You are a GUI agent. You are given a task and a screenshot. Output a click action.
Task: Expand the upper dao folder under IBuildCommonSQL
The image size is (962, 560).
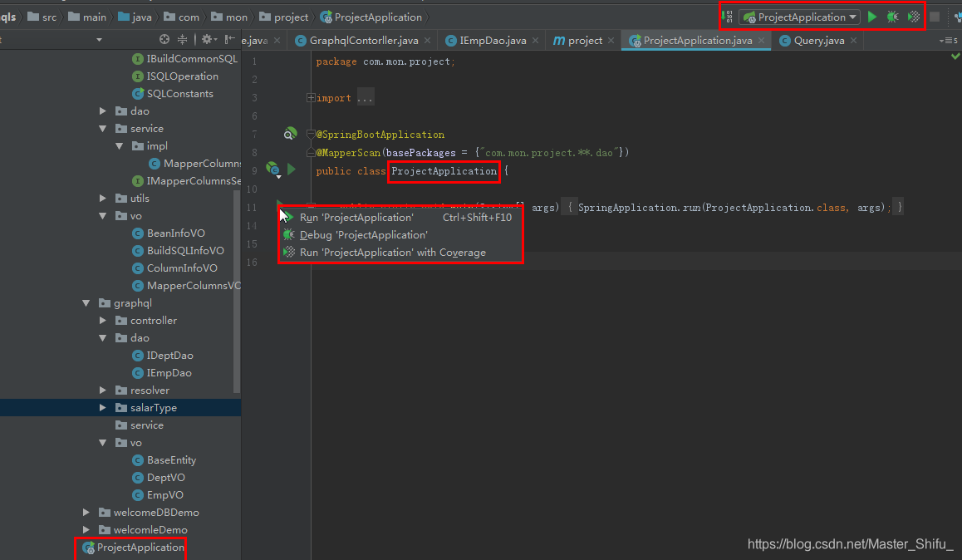point(102,111)
